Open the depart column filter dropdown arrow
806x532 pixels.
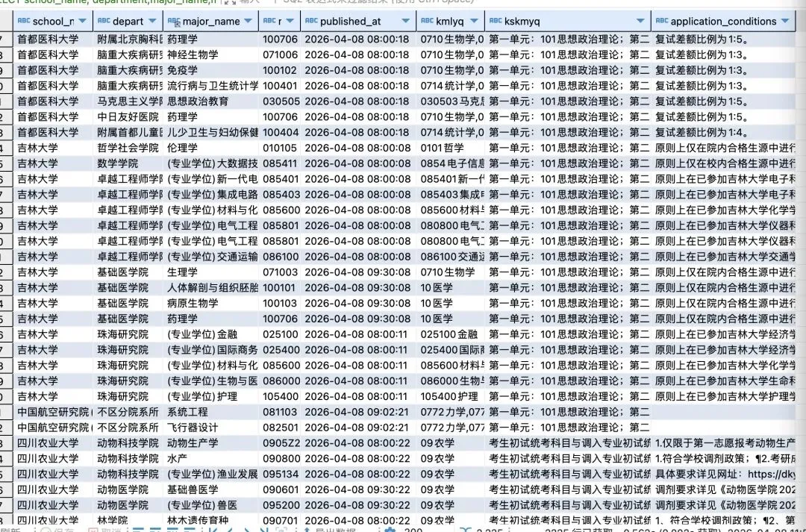coord(152,21)
